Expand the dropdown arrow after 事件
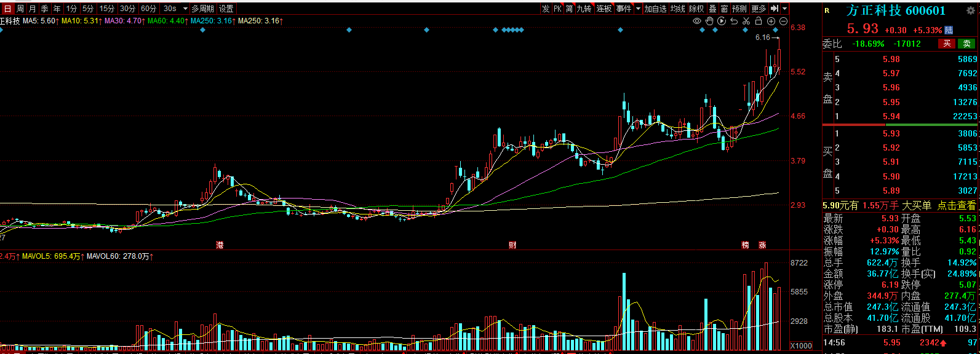 pos(638,9)
